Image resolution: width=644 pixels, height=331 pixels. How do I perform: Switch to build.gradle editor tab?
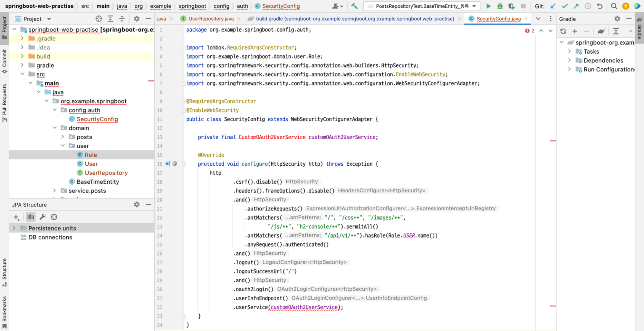(355, 19)
